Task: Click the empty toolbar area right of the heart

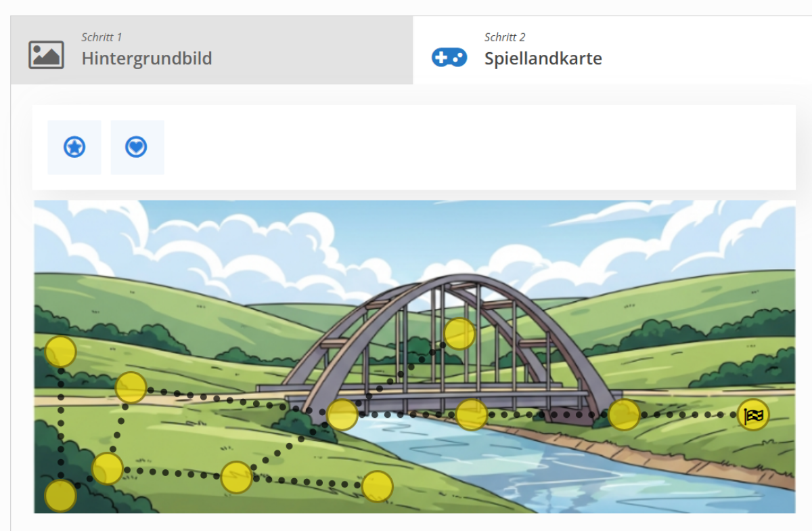Action: pos(480,147)
